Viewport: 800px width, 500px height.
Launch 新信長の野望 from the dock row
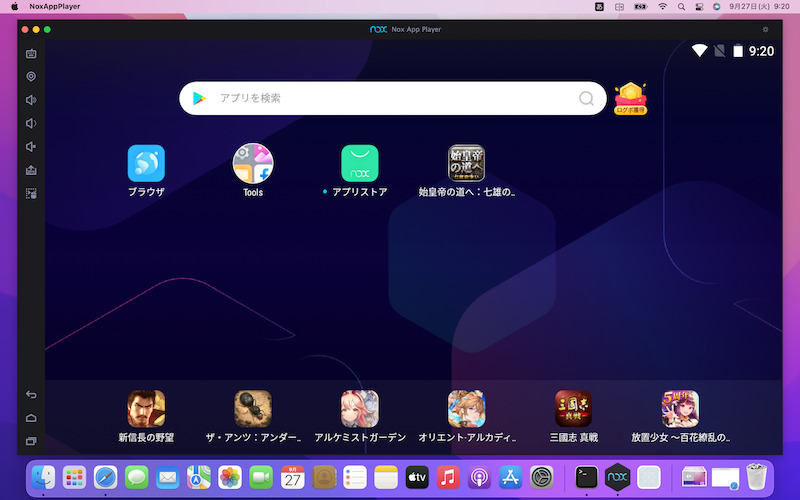point(146,409)
